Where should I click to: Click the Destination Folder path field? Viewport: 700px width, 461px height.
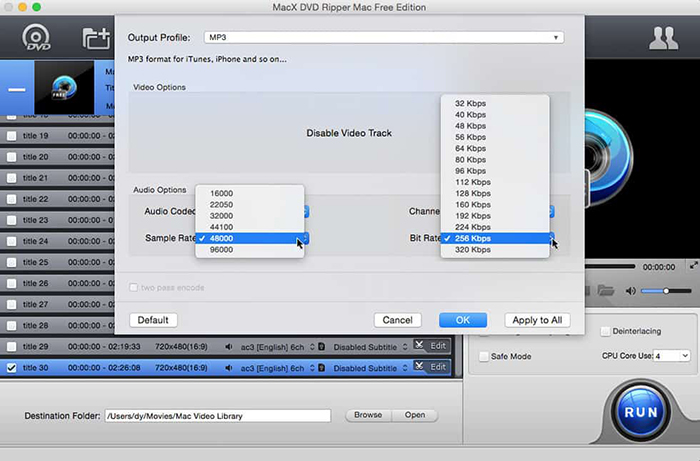coord(218,416)
